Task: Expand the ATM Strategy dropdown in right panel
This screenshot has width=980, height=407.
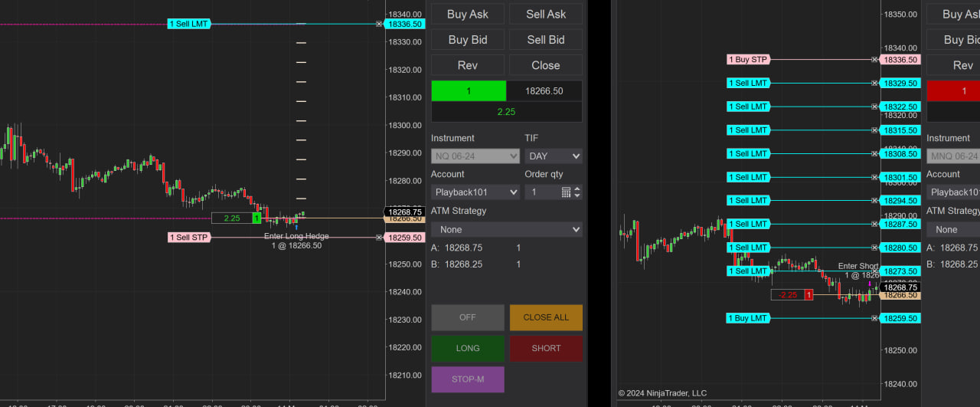Action: [x=953, y=229]
